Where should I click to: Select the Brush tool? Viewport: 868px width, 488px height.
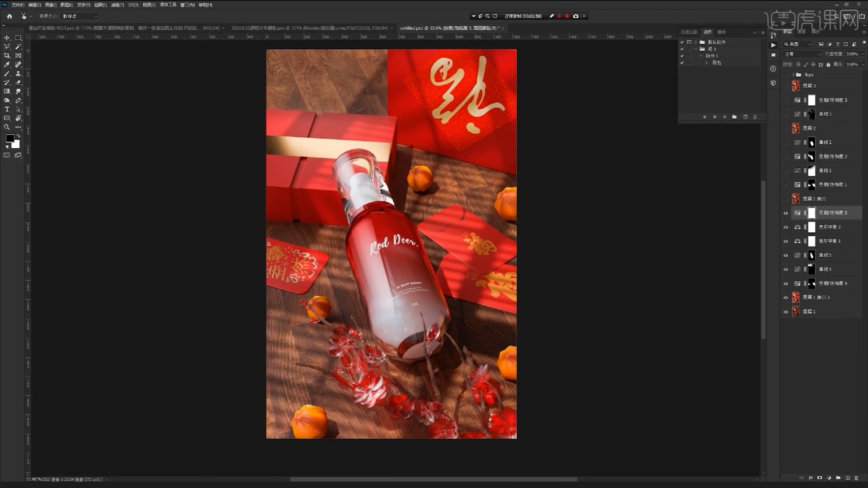(x=7, y=74)
